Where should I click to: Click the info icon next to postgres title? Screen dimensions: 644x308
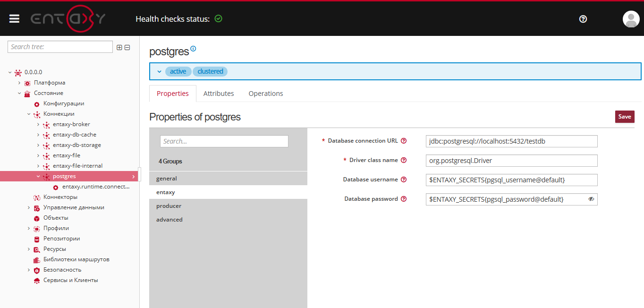(193, 49)
